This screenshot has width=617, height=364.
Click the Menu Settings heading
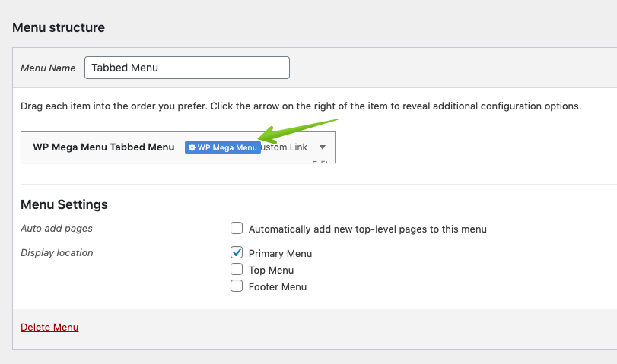(64, 204)
